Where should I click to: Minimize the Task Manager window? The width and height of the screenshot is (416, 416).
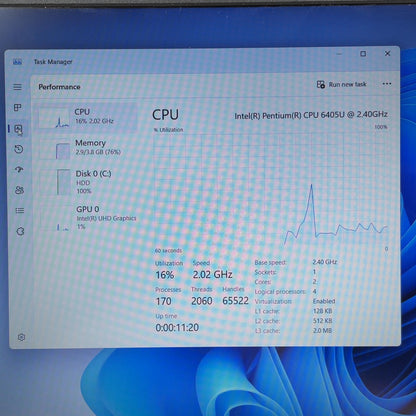pyautogui.click(x=339, y=54)
